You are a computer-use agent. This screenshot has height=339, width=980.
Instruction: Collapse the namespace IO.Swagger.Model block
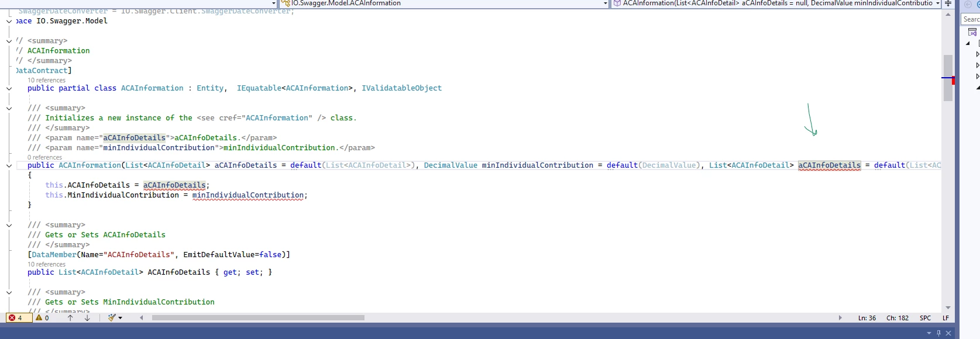pyautogui.click(x=9, y=21)
